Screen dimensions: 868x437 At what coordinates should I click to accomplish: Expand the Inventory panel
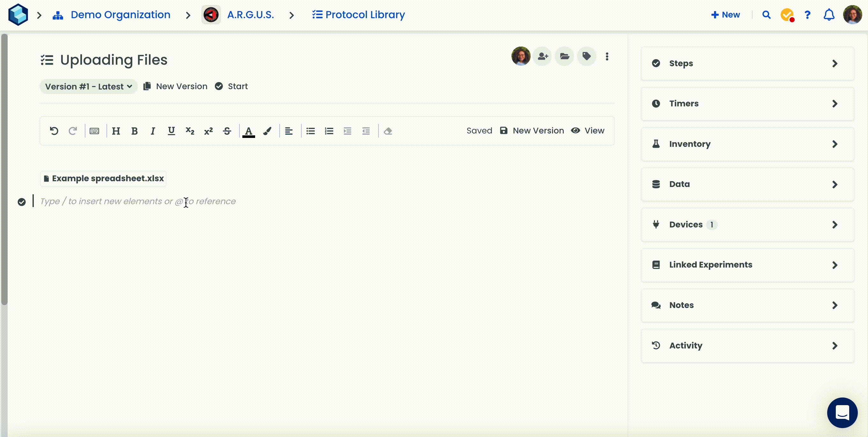[747, 144]
